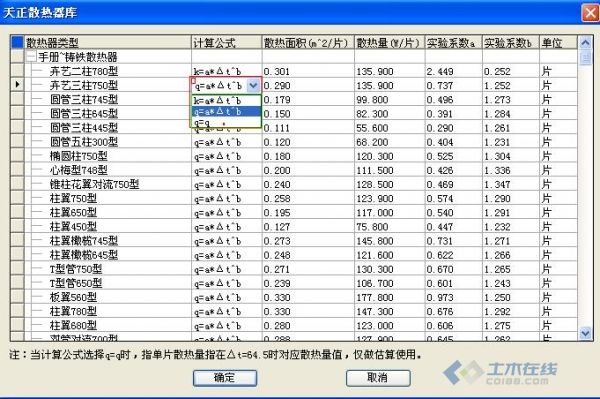Click the 实验系数a column header
Screen dimensions: 600x399
[x=454, y=42]
